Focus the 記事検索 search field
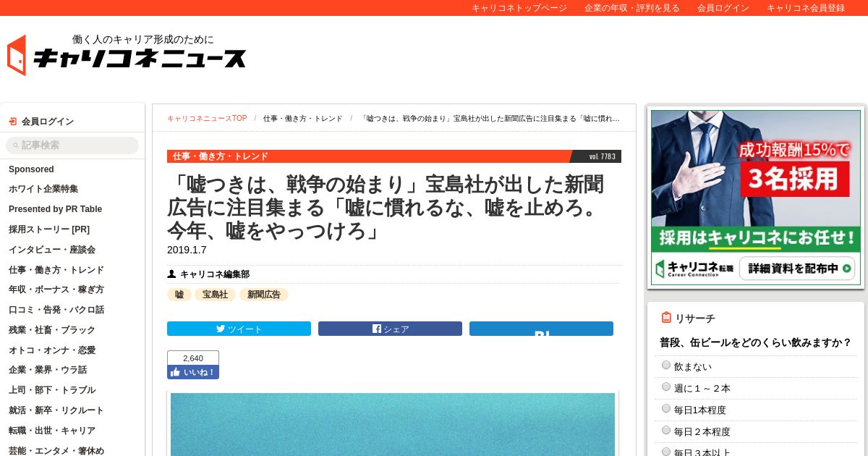 (x=72, y=145)
